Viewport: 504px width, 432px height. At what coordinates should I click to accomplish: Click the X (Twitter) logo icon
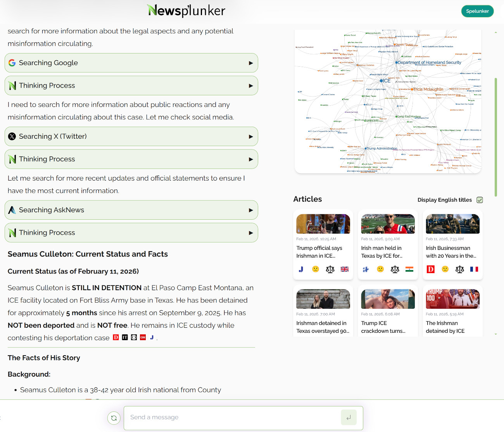coord(12,136)
